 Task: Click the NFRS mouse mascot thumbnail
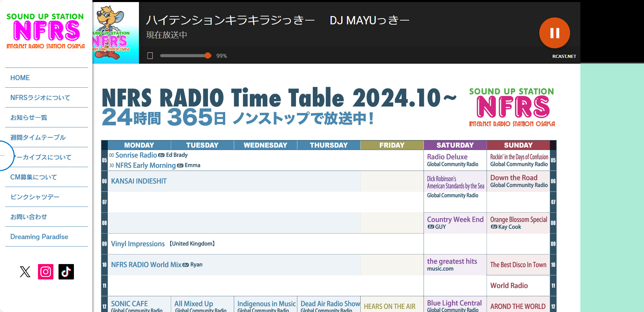(116, 33)
